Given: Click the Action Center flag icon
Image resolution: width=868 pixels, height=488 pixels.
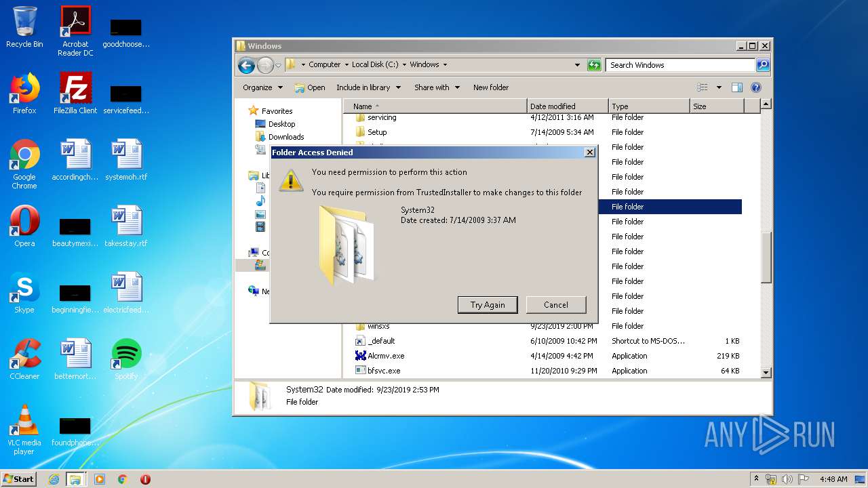Looking at the screenshot, I should click(803, 479).
